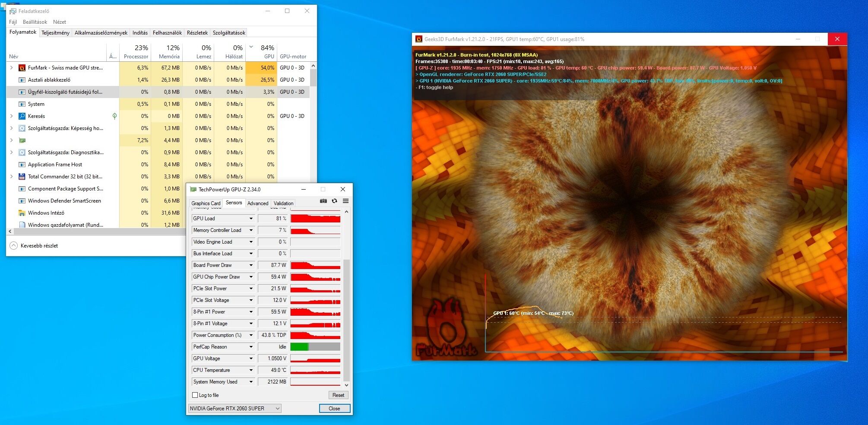Click the green leaf status icon next to Keresés

coord(114,116)
